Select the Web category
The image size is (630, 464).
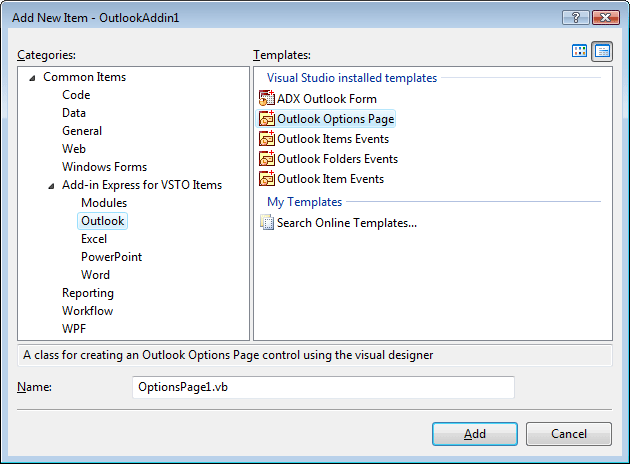coord(74,149)
